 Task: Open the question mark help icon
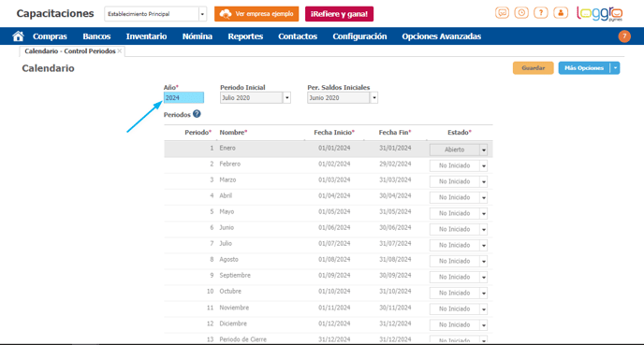541,13
